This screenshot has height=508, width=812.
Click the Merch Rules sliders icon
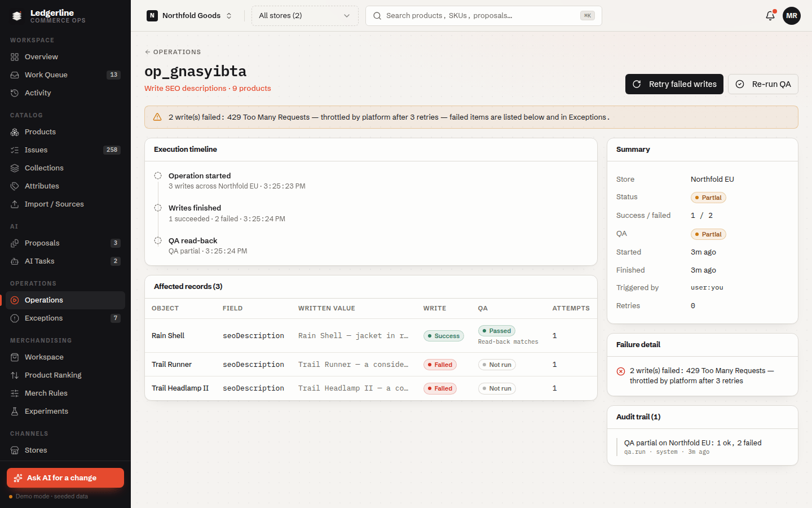[15, 393]
